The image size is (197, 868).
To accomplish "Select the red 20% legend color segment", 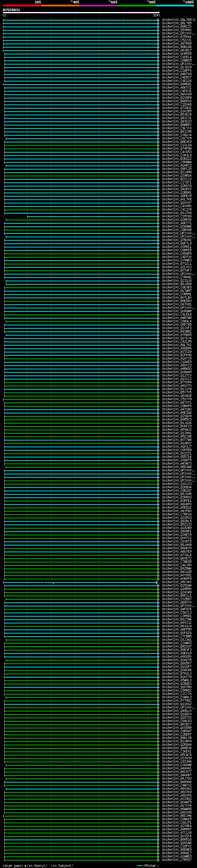I will click(x=22, y=6).
